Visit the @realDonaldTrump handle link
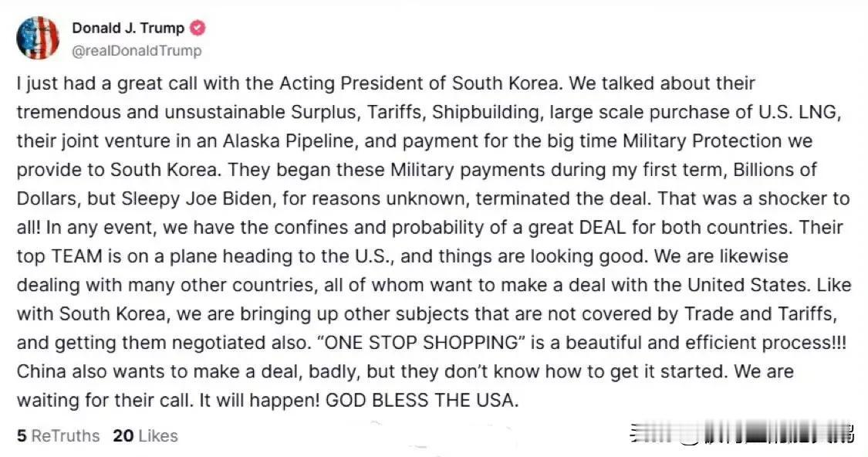This screenshot has width=868, height=457. coord(137,51)
